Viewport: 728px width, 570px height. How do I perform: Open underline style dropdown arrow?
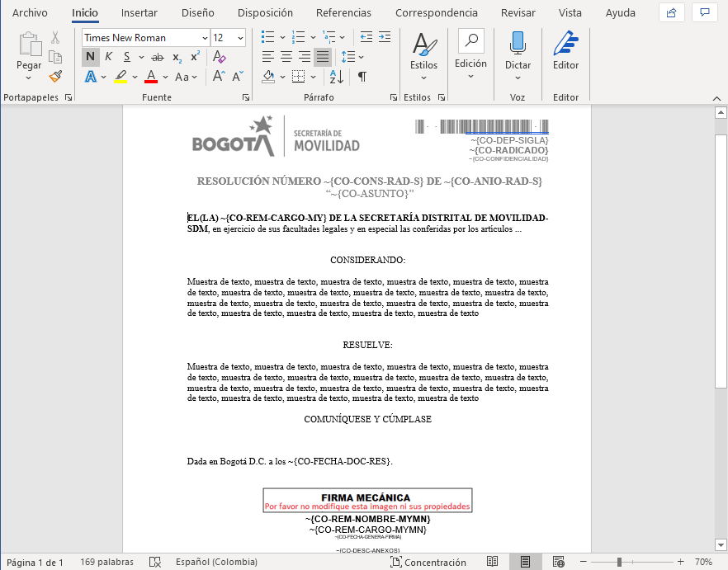coord(141,57)
